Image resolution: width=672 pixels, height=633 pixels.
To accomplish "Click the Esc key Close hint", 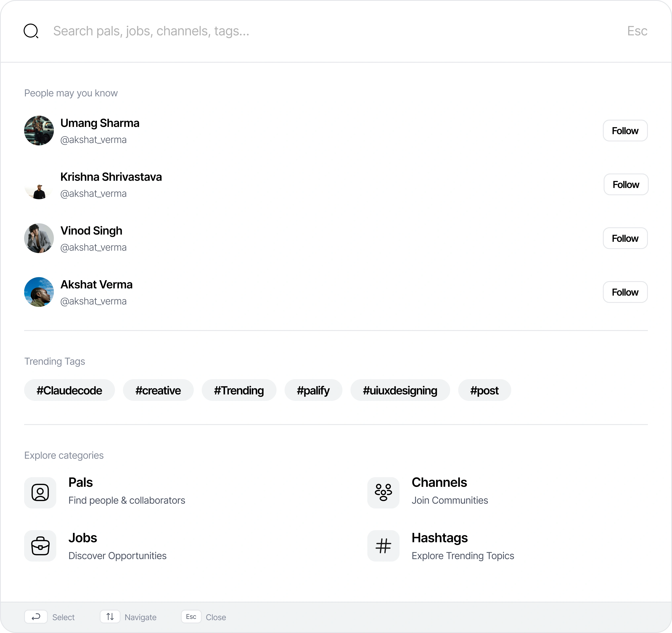I will (191, 617).
